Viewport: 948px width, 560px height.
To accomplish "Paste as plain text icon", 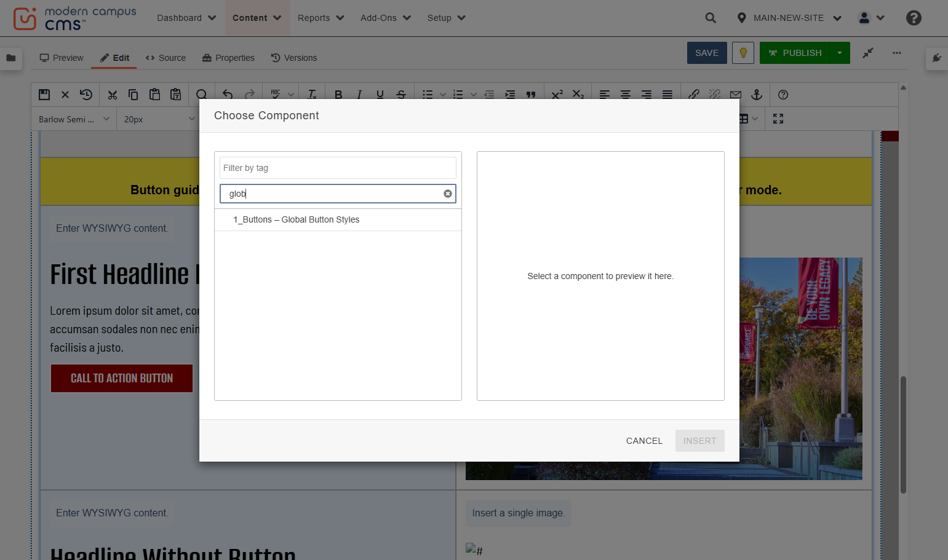I will coord(176,95).
